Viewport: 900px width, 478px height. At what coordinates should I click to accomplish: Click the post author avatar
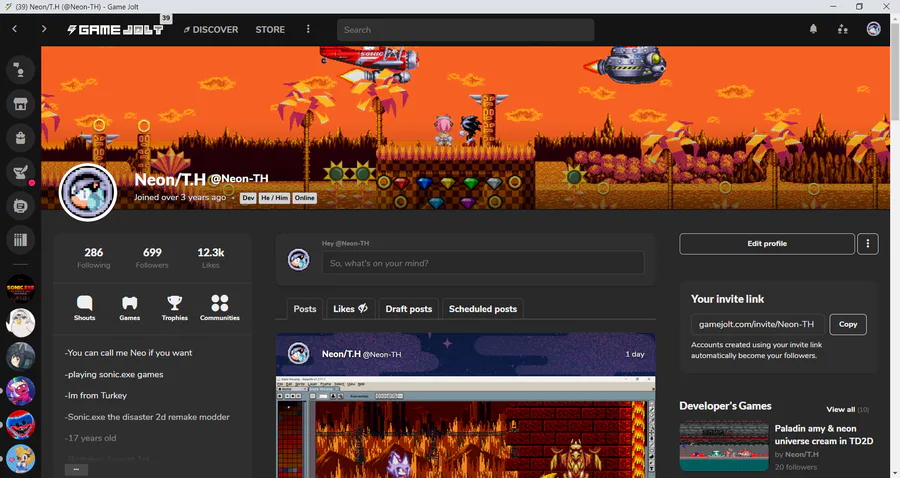(298, 354)
